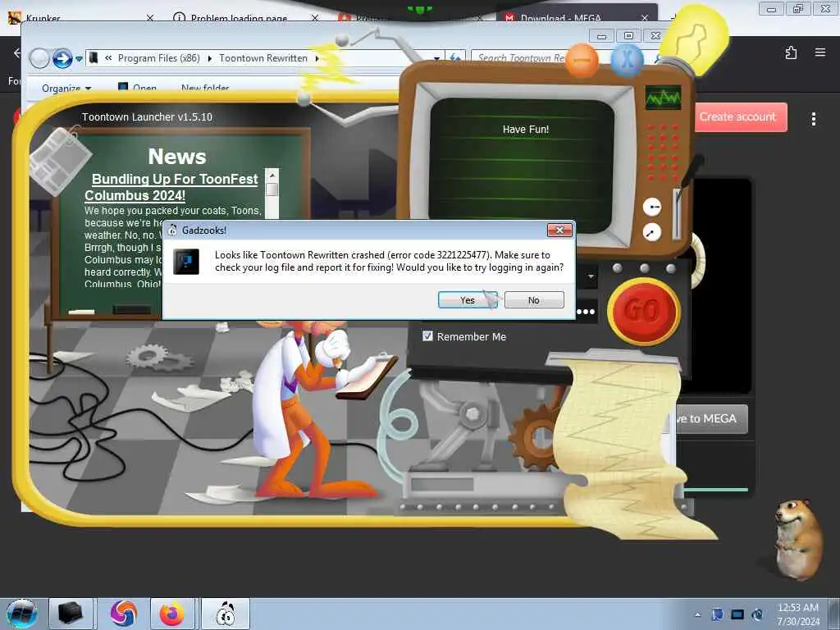Click the yellow lightbulb on the launcher

click(696, 39)
